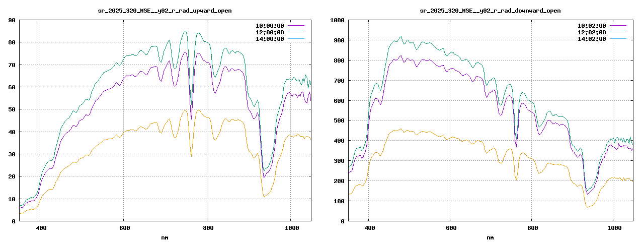Viewport: 644px width, 242px height.
Task: Select the 14:00:00 legend label
Action: pos(270,39)
